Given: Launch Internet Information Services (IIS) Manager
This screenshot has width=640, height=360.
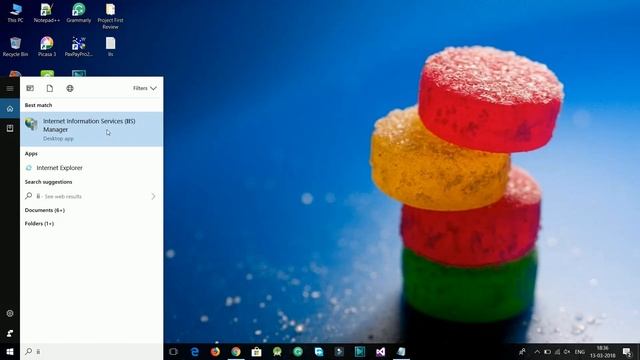Looking at the screenshot, I should pos(91,129).
